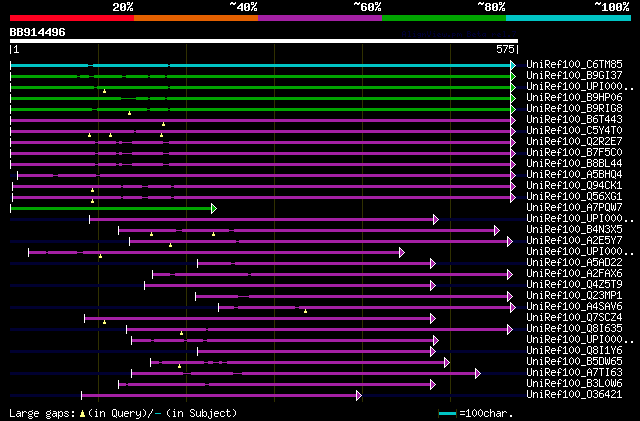Select hit label UniRef100_B5DW65

(x=574, y=361)
